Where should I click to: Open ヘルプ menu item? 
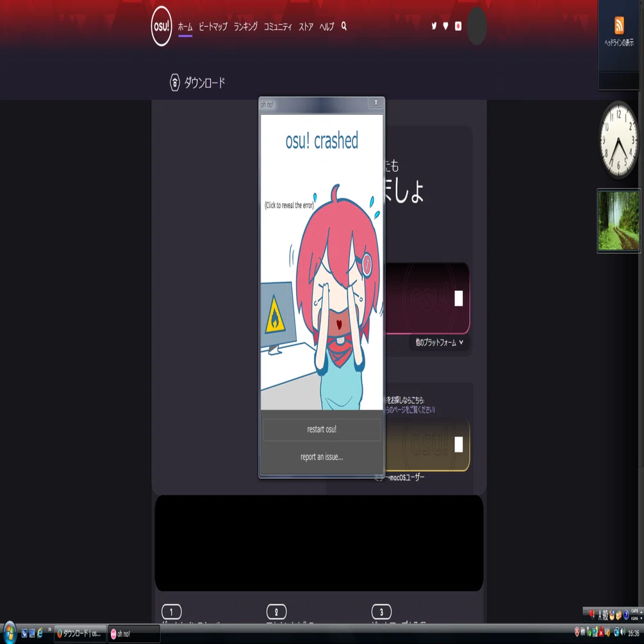click(327, 27)
